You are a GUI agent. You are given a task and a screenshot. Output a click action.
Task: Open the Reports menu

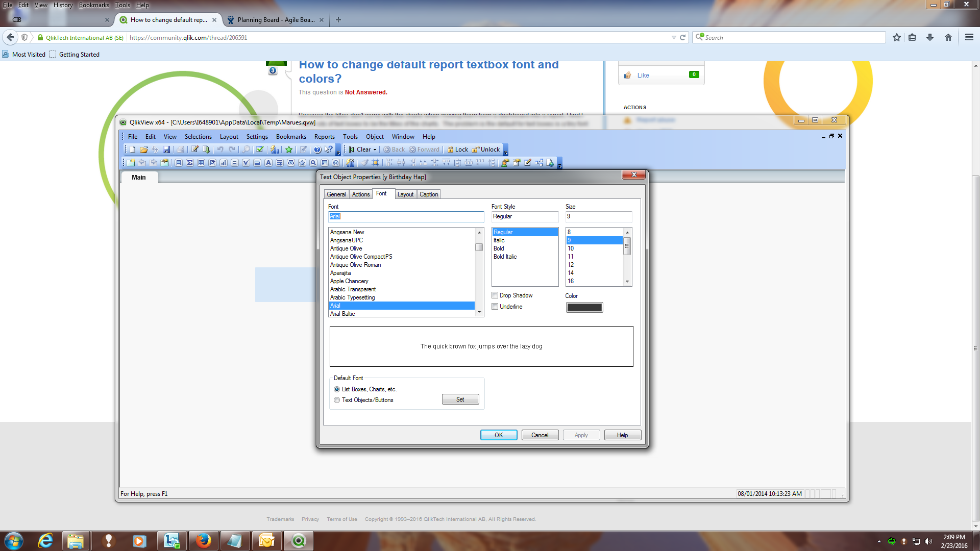[x=324, y=137]
